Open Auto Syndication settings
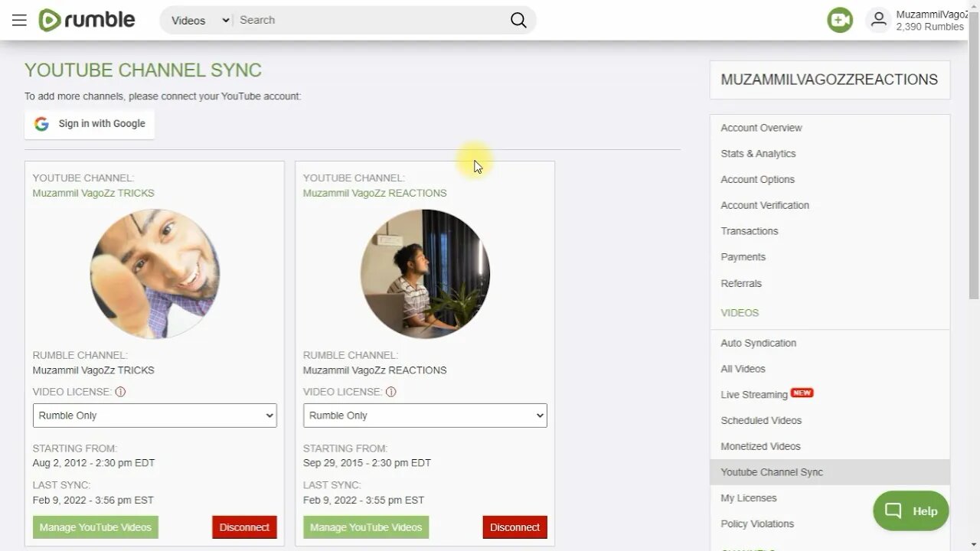 click(x=758, y=343)
